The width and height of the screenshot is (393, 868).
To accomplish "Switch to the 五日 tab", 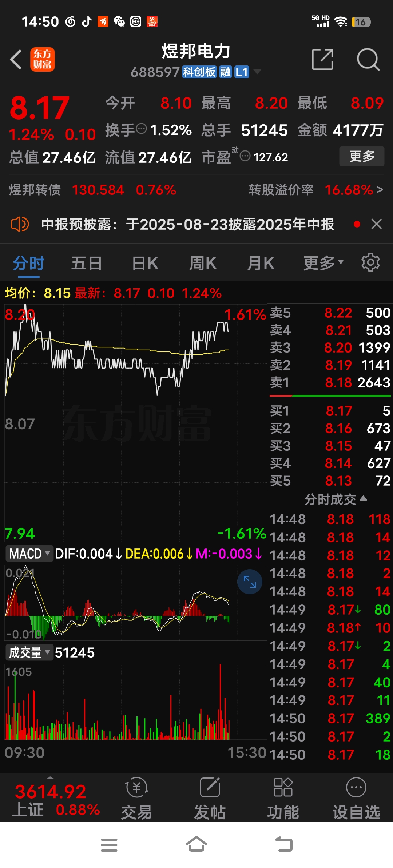I will coord(87,263).
